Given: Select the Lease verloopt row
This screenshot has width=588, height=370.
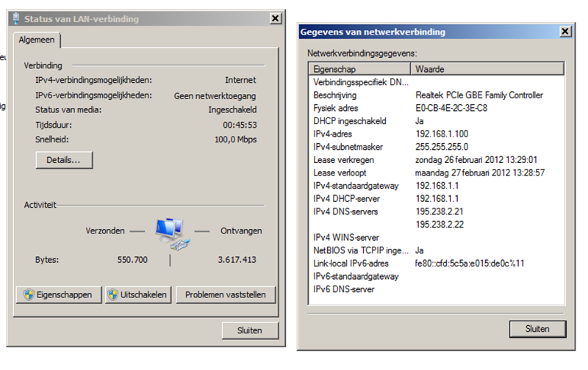Looking at the screenshot, I should [x=437, y=173].
